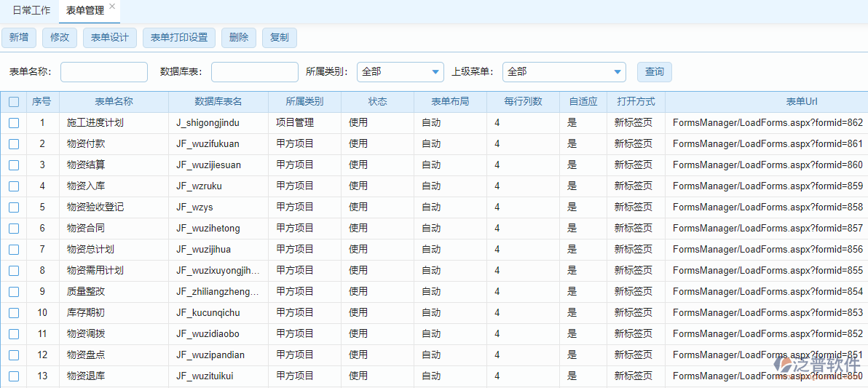This screenshot has height=388, width=868.
Task: Sort by the 表单名称 column header
Action: 114,102
